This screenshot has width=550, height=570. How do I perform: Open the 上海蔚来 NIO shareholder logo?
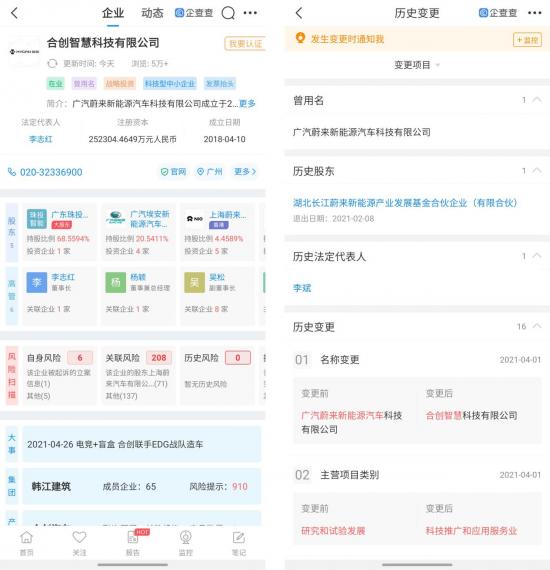194,218
